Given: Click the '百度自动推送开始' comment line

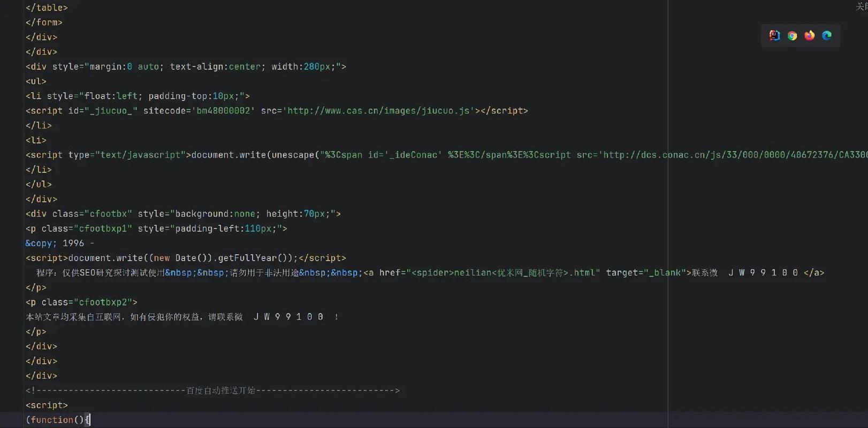Looking at the screenshot, I should pos(212,391).
